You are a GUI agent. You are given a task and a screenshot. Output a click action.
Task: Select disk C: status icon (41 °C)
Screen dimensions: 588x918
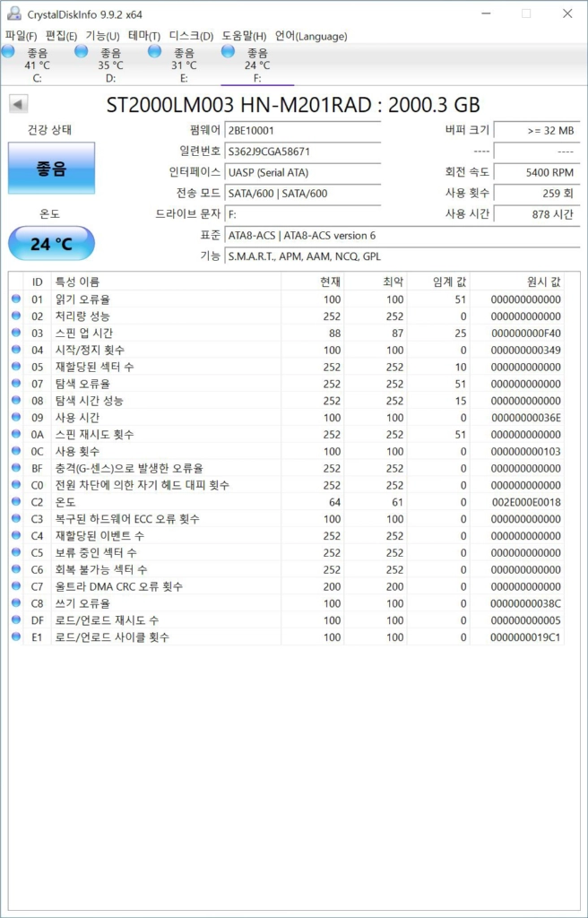point(8,51)
